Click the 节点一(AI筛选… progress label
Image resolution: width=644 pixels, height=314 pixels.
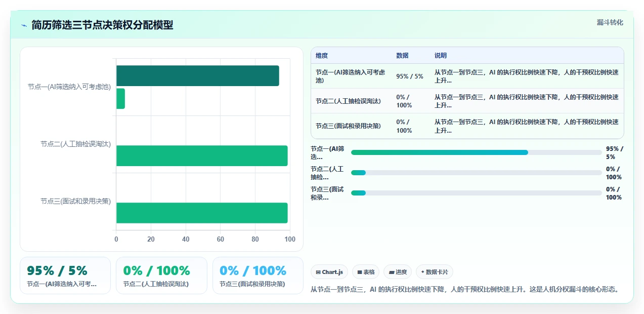pyautogui.click(x=327, y=152)
